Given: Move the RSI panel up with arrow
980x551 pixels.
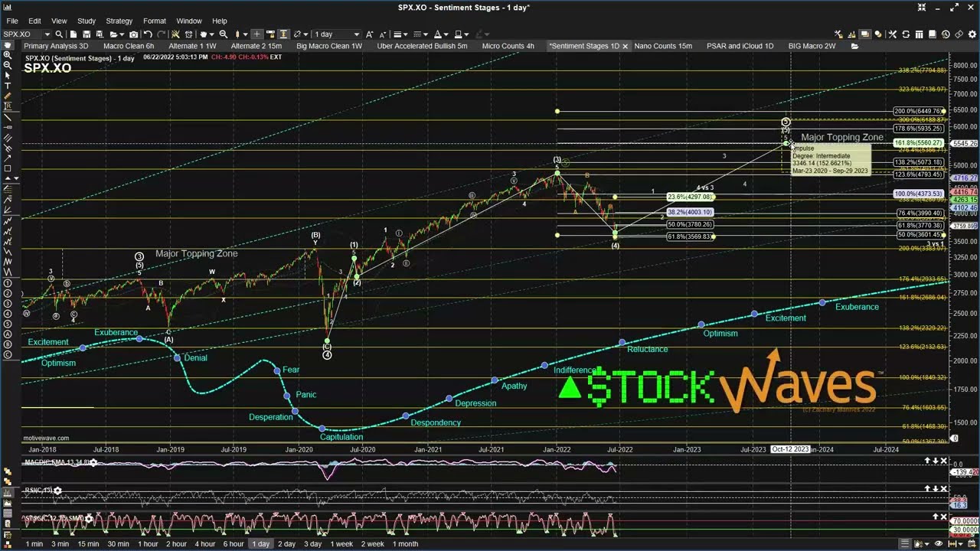Looking at the screenshot, I should click(x=927, y=488).
